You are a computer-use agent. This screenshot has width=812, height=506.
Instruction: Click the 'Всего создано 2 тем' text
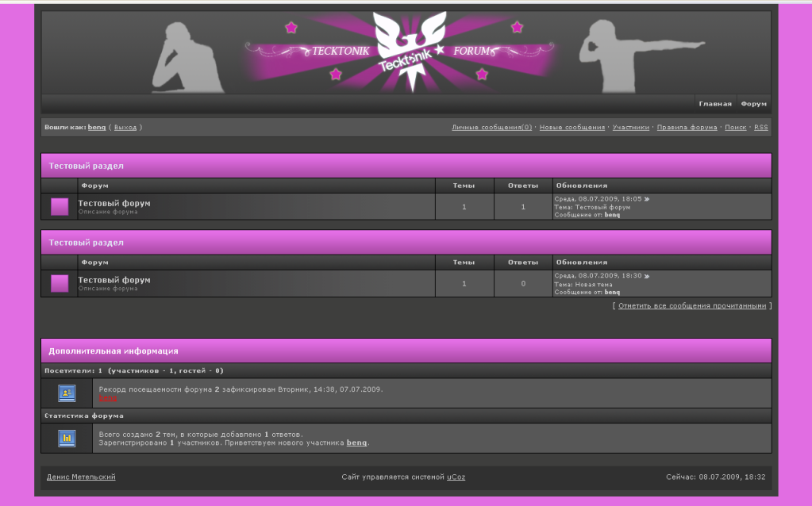[201, 435]
